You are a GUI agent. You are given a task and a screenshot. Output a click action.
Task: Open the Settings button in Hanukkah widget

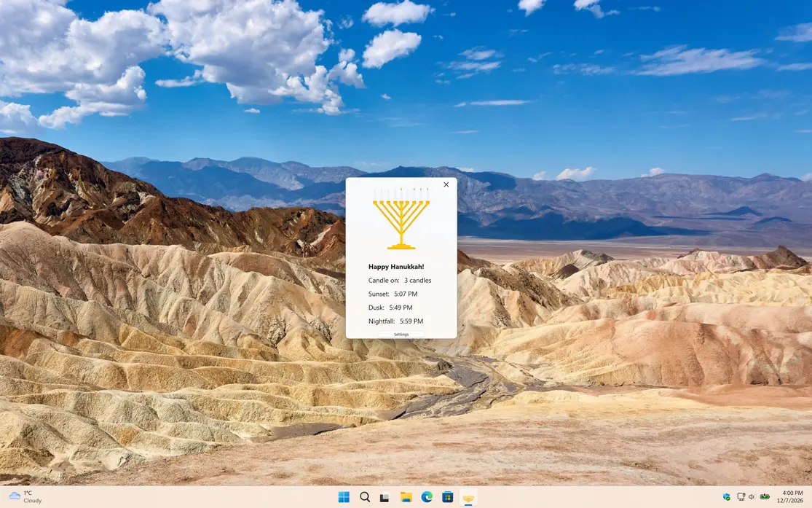[x=401, y=335]
